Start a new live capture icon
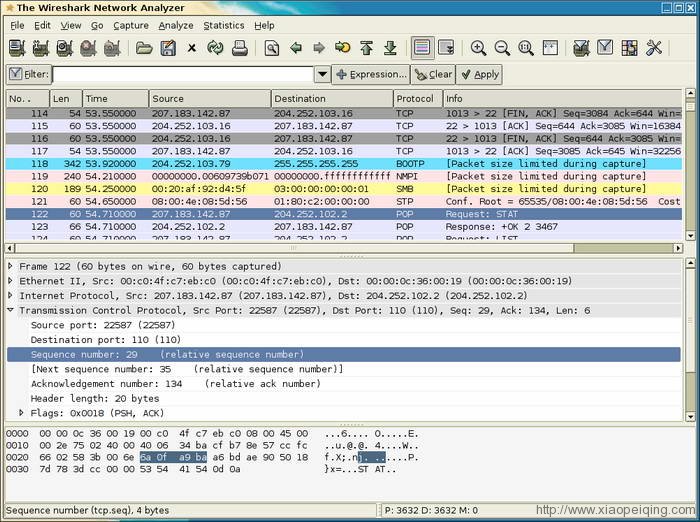Screen dimensions: 700x522 point(65,48)
